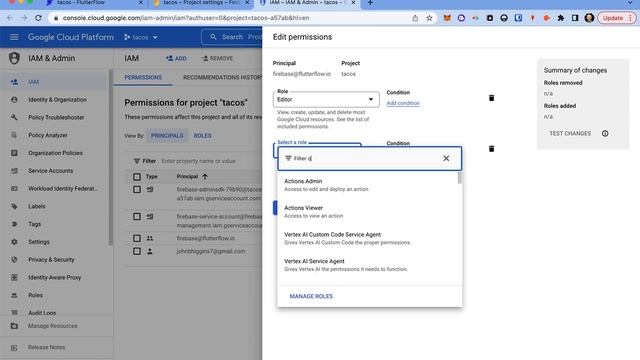This screenshot has height=360, width=640.
Task: Open the tacos FlutterFlow browser tab
Action: pyautogui.click(x=94, y=3)
